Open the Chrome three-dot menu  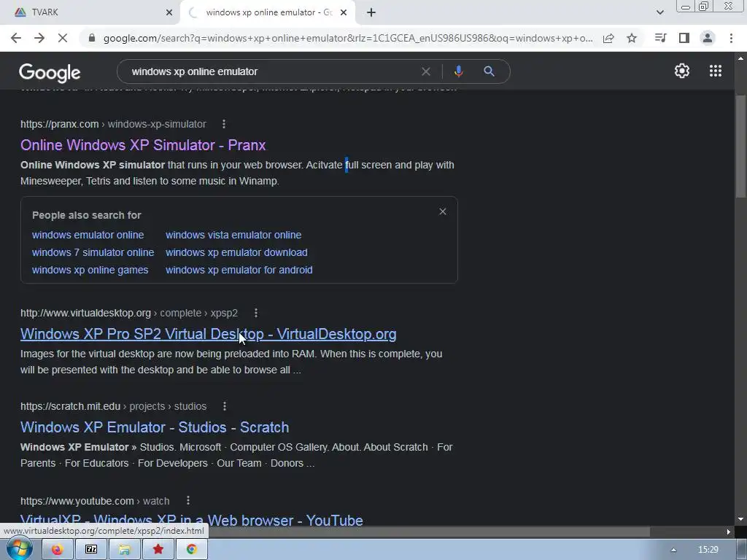(x=731, y=38)
